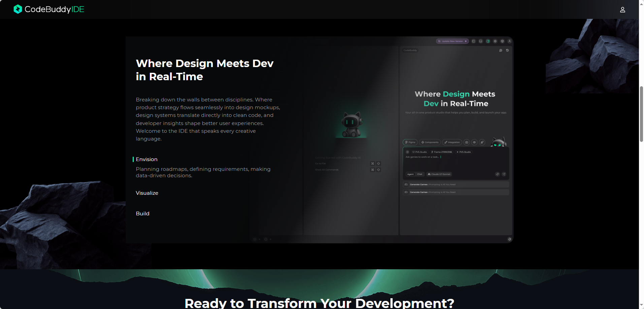Click the notification bell icon in mockup footer

509,239
